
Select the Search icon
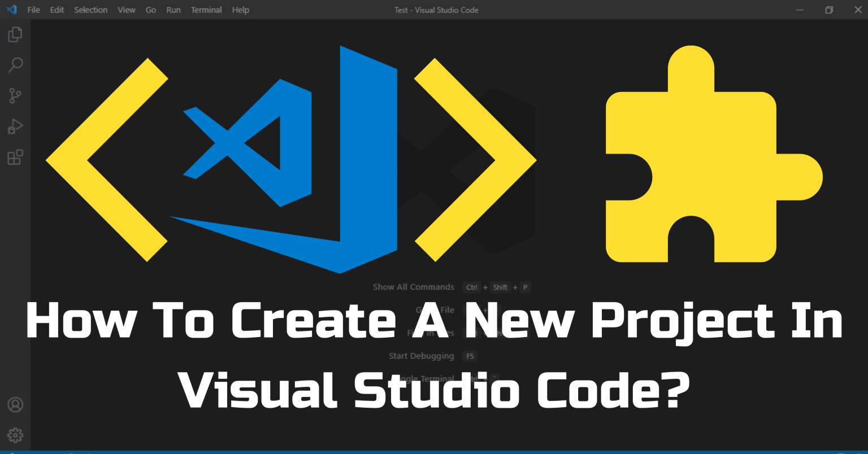pyautogui.click(x=15, y=65)
